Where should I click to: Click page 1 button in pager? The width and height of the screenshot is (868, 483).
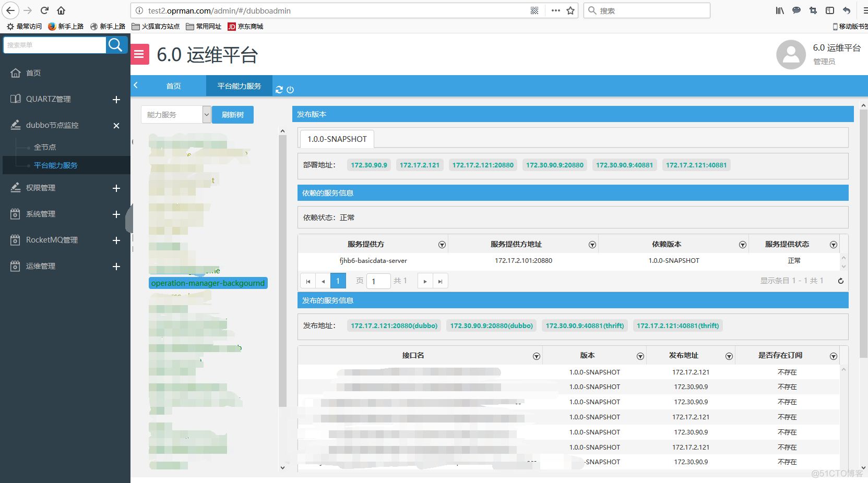point(338,281)
